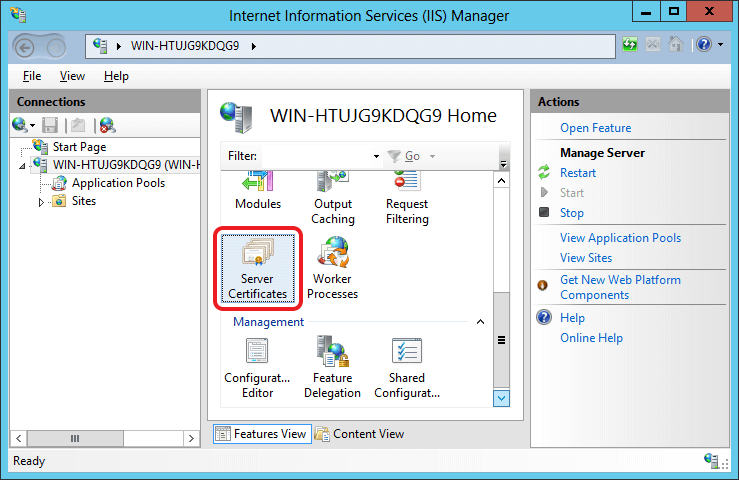Click the Save Connections disk icon
Image resolution: width=739 pixels, height=480 pixels.
49,125
